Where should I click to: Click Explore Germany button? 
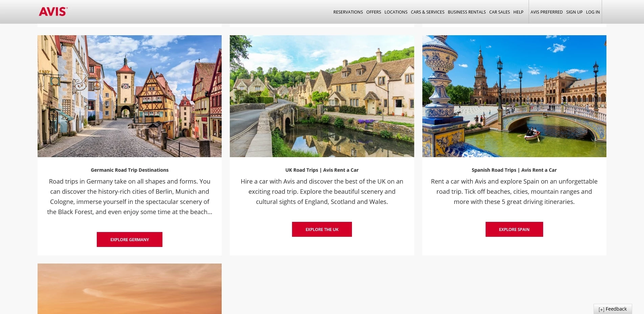pos(130,239)
